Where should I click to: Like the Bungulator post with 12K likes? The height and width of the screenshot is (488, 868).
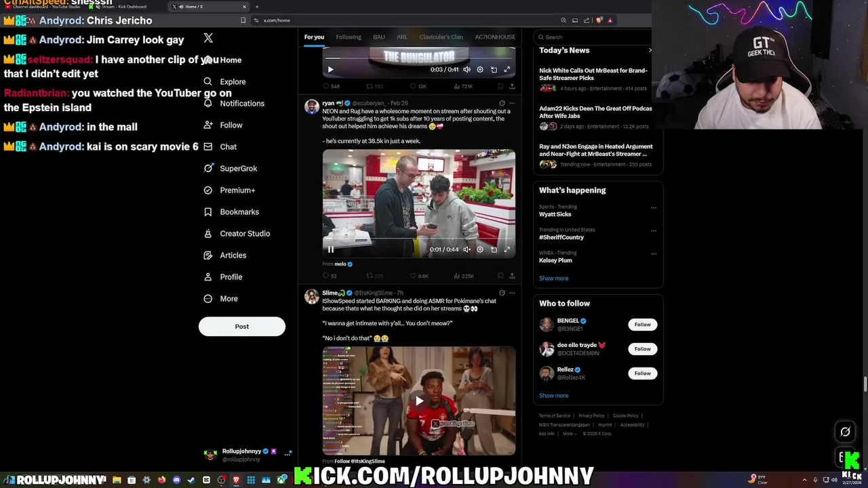[418, 86]
